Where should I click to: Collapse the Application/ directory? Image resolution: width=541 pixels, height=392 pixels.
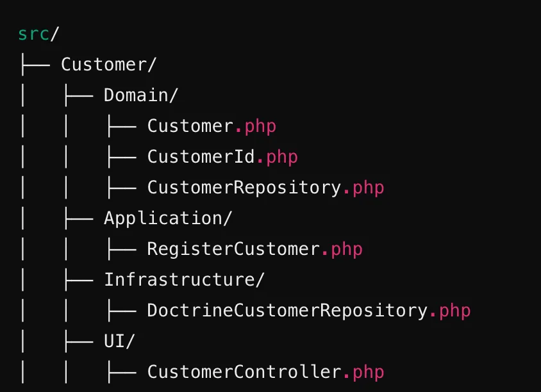tap(168, 218)
